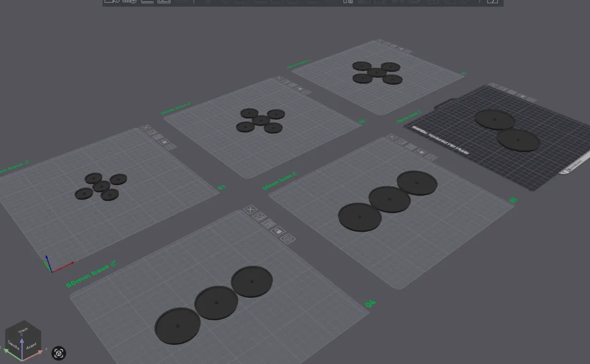Click the fit-view icon beside the navigation cube
Viewport: 590px width, 364px height.
coord(59,353)
